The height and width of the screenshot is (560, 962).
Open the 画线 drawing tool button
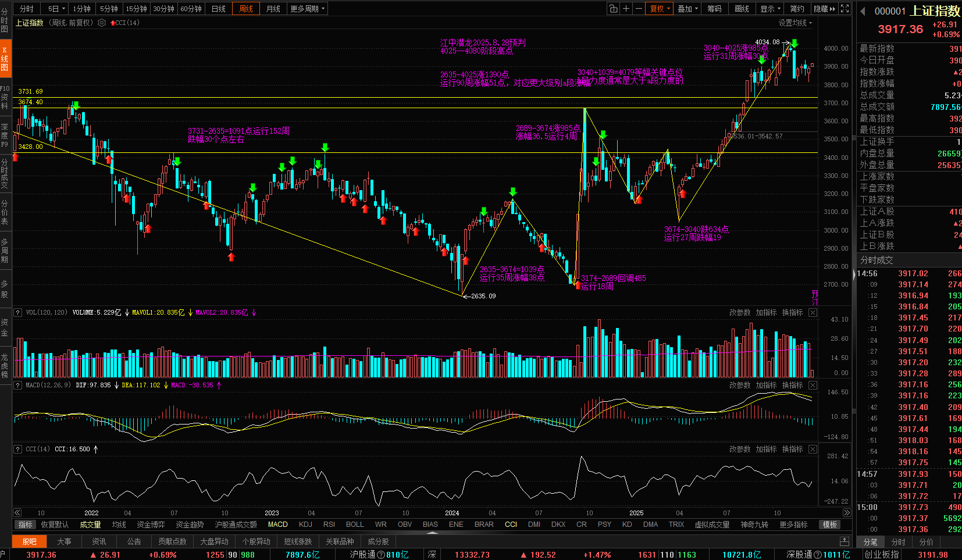click(742, 9)
